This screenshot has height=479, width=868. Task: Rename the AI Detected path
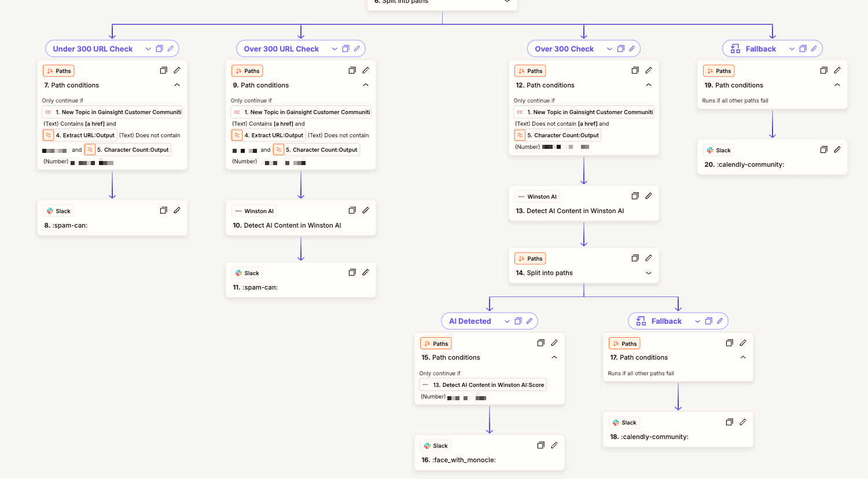tap(529, 321)
